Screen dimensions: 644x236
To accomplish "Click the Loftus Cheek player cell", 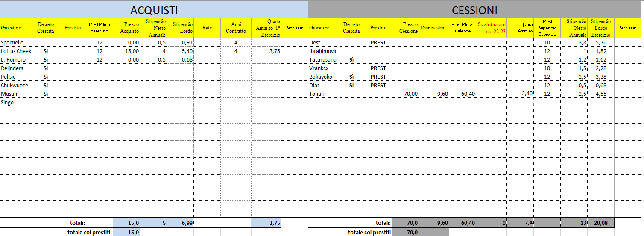I will tap(16, 51).
